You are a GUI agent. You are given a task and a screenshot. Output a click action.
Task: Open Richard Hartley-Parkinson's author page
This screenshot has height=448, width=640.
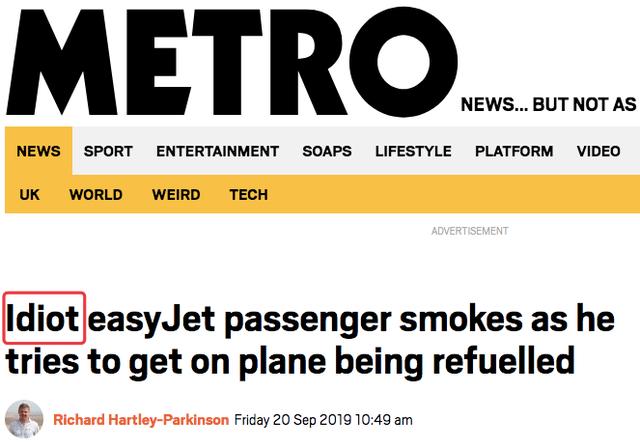[141, 420]
